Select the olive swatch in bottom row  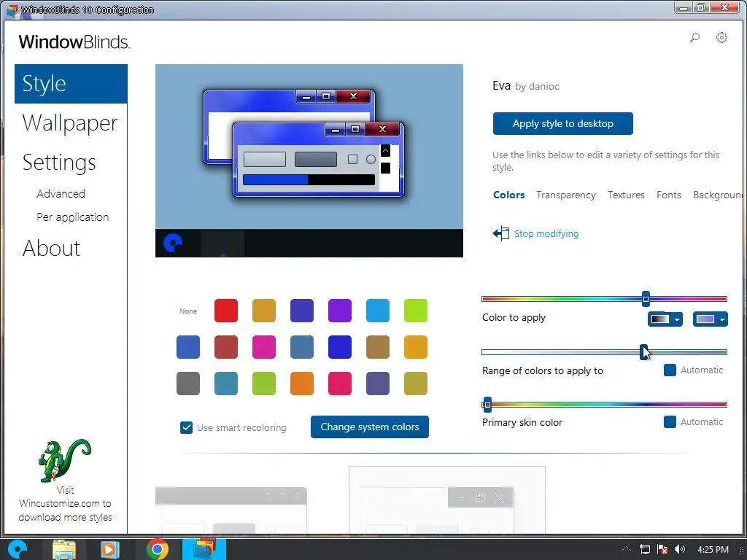coord(415,384)
